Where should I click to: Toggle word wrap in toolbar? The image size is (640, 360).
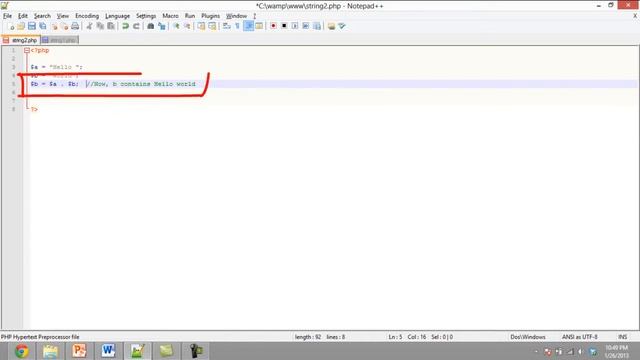(227, 26)
